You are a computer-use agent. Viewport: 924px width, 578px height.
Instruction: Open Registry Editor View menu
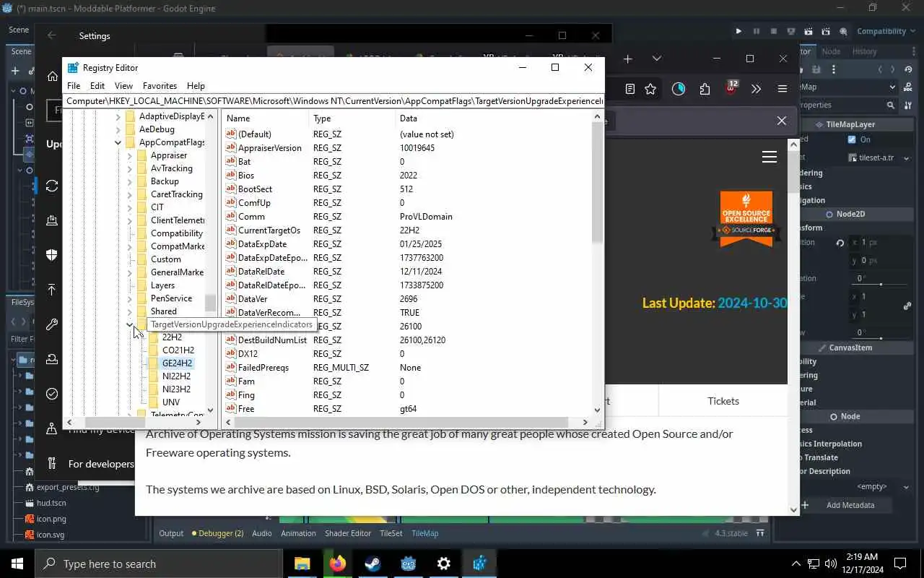click(x=123, y=85)
